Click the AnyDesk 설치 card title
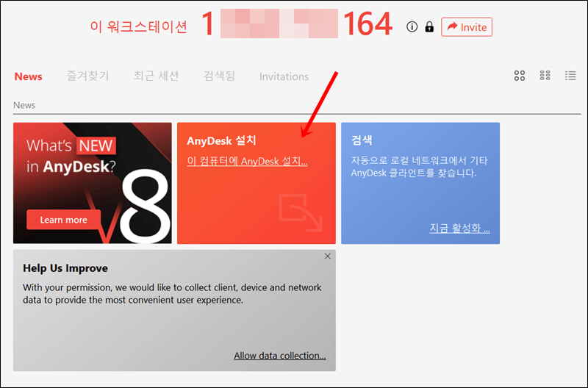Image resolution: width=588 pixels, height=388 pixels. pyautogui.click(x=221, y=141)
